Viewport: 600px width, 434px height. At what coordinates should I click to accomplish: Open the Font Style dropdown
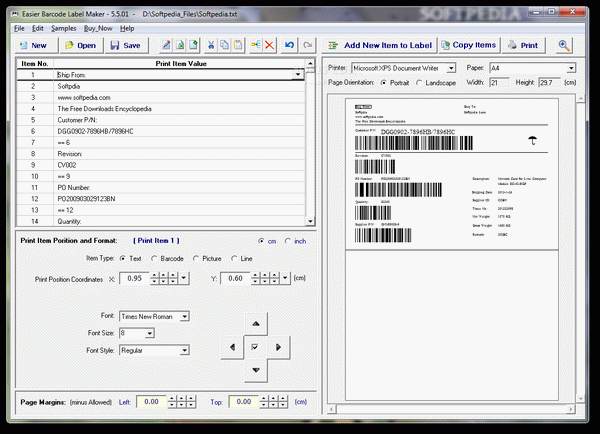185,350
